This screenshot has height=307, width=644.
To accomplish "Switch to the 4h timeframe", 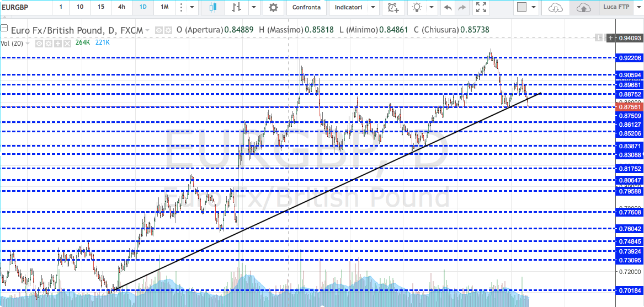I will [121, 7].
